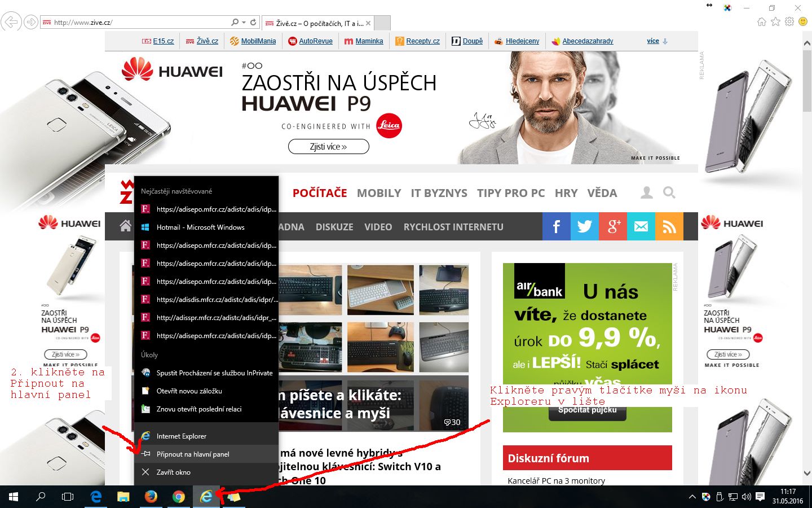Open the Favorites star icon
The width and height of the screenshot is (812, 508).
776,22
